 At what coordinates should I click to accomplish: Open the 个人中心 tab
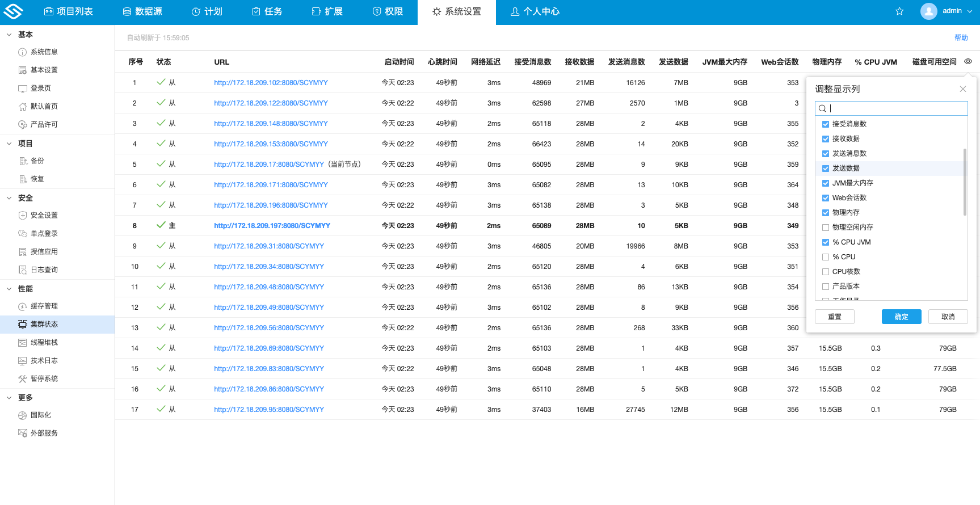click(x=535, y=12)
